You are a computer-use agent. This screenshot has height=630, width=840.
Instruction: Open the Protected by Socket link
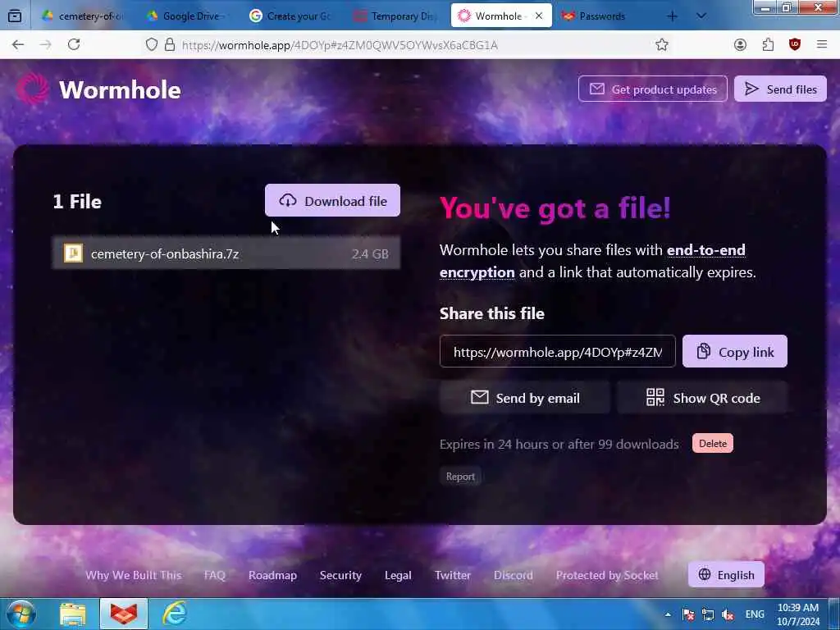607,575
